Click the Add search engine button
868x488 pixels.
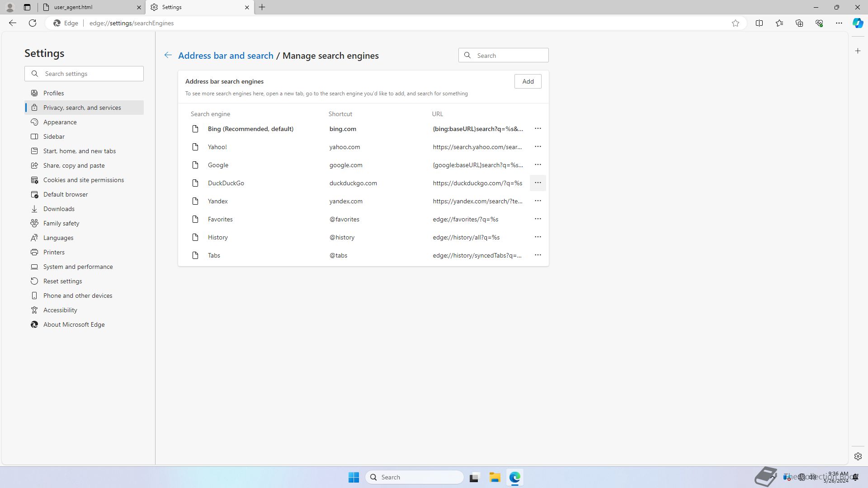point(528,81)
